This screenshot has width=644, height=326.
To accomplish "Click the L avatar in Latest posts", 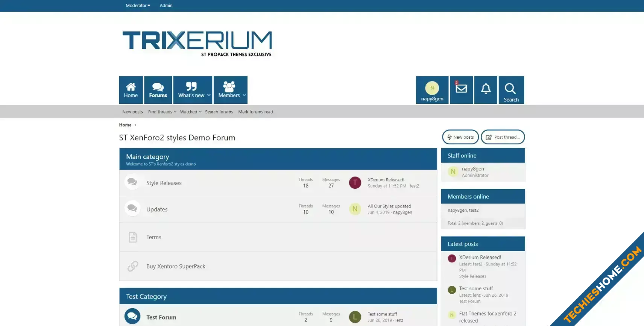I will point(452,290).
